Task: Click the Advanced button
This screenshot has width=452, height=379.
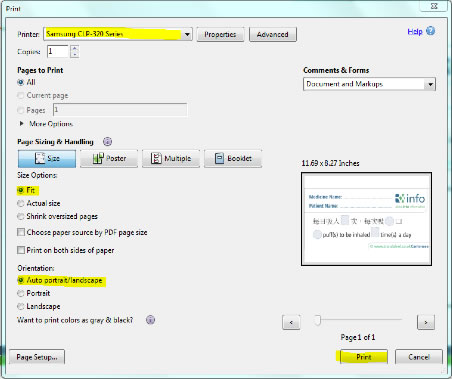Action: click(x=272, y=34)
